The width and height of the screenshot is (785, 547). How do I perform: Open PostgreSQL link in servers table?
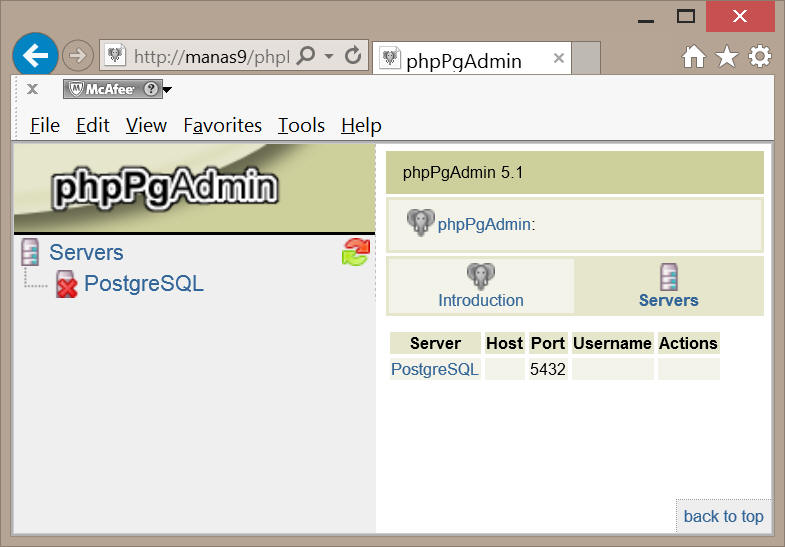(435, 369)
